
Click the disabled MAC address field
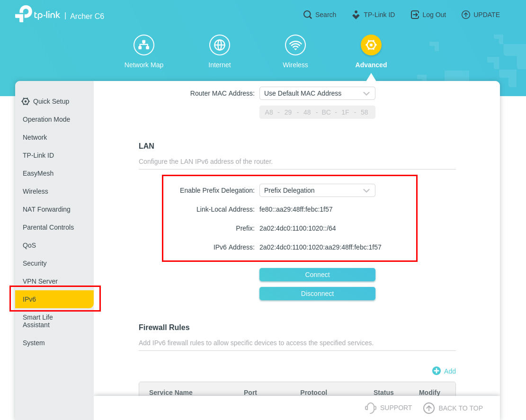[317, 112]
